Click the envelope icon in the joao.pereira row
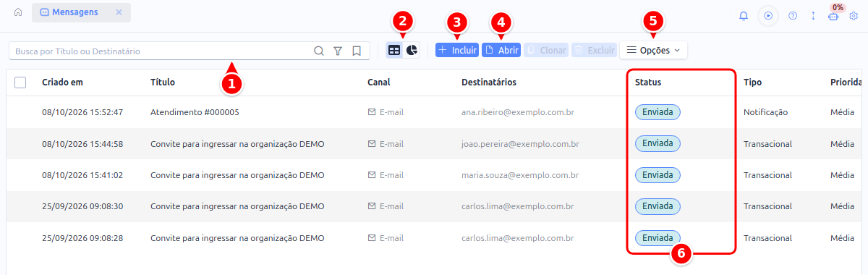Screen dimensions: 868x275 click(x=372, y=144)
